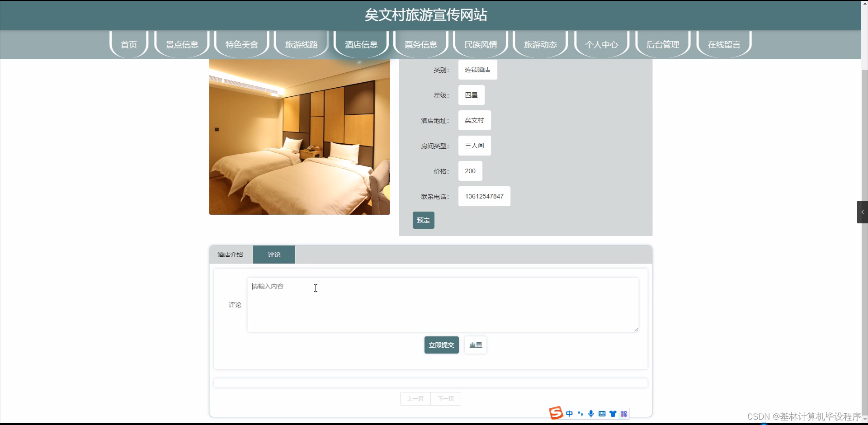Toggle full/half-width punctuation mode
This screenshot has height=425, width=868.
[x=580, y=413]
